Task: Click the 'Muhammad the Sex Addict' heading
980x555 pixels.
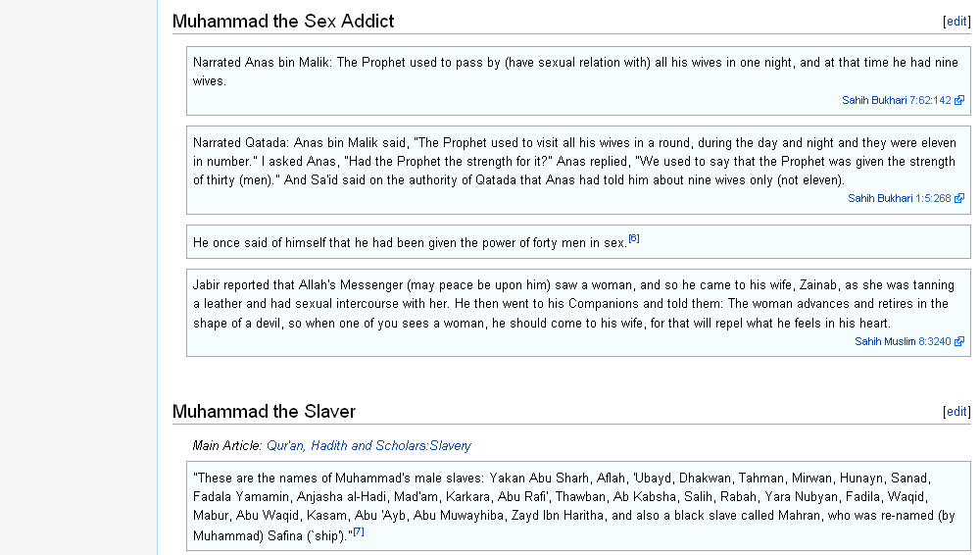Action: [x=283, y=22]
